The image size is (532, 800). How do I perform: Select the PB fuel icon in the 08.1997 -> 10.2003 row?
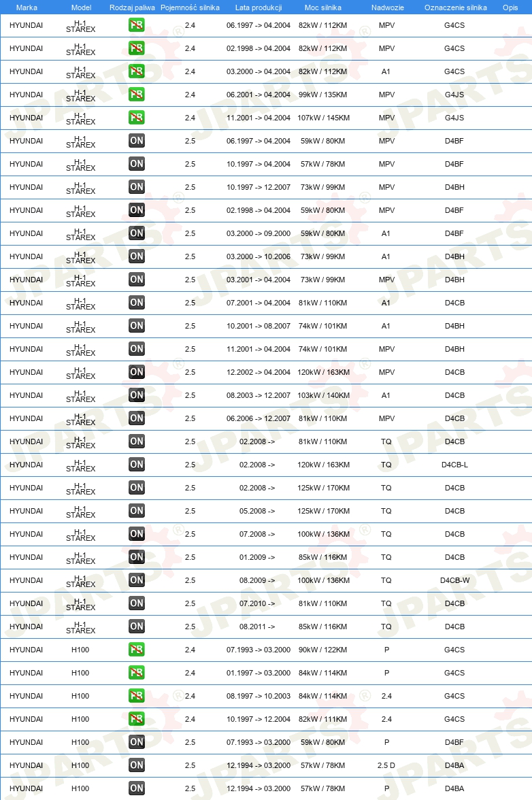[136, 696]
